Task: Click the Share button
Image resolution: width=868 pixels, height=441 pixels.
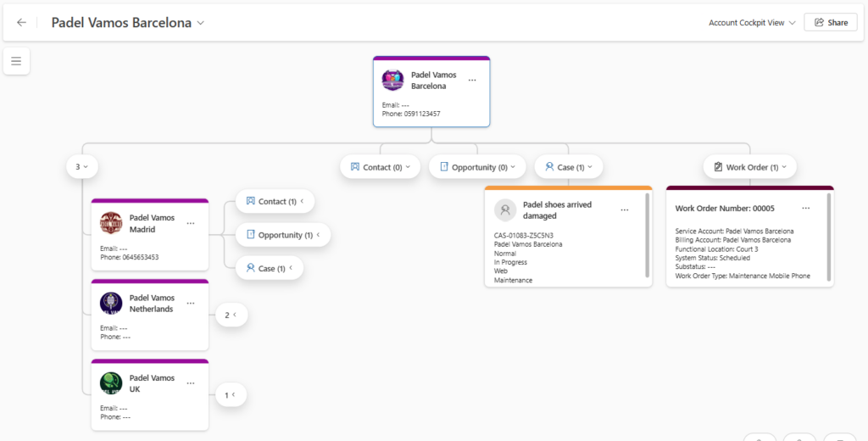Action: click(830, 23)
